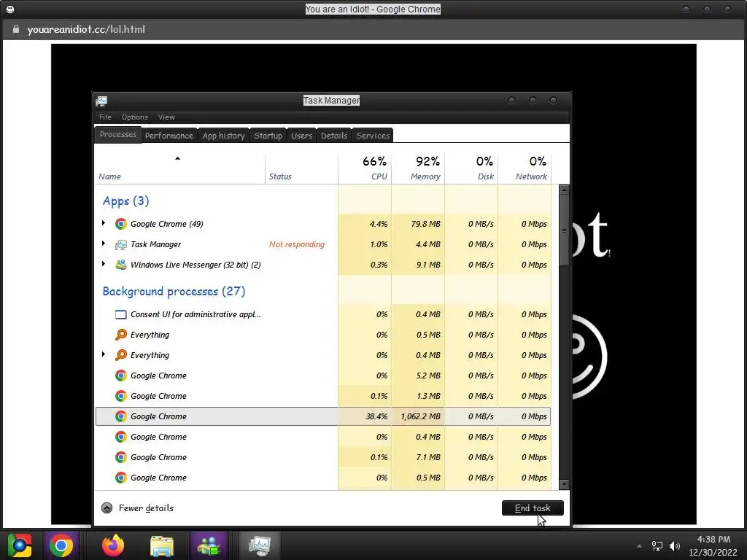Click the taskbar clock showing 4:38 PM
The width and height of the screenshot is (747, 560).
click(x=713, y=540)
